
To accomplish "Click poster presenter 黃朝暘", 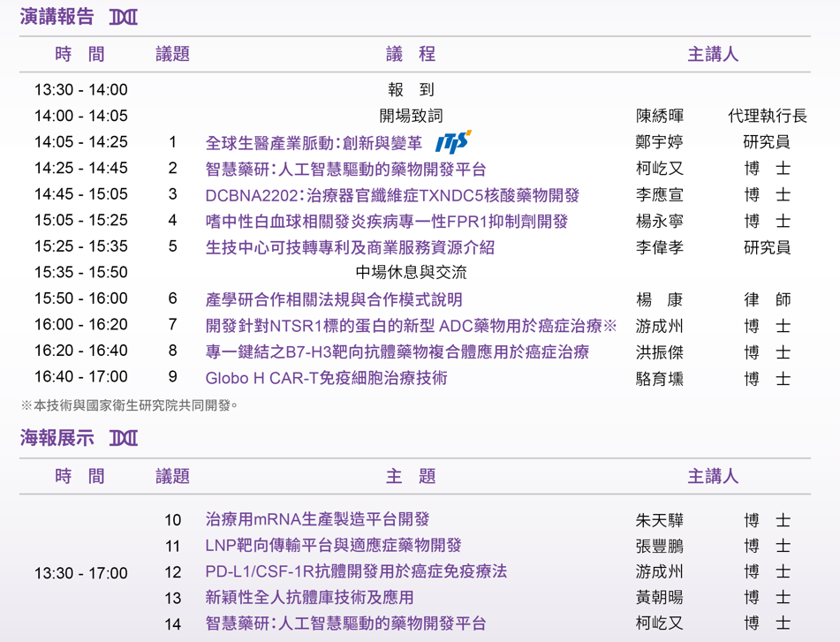I will coord(660,598).
